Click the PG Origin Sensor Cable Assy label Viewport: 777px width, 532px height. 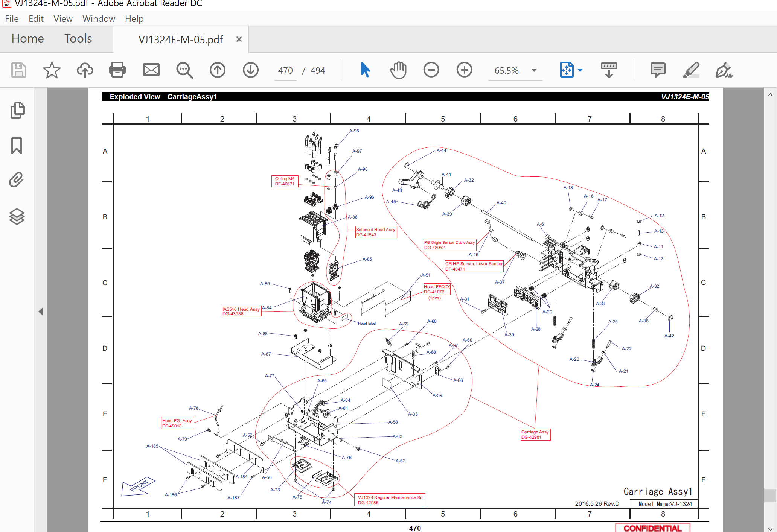pos(449,245)
